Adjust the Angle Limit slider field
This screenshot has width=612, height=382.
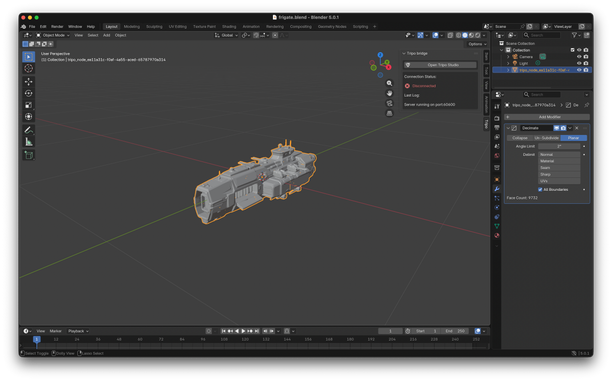point(559,146)
